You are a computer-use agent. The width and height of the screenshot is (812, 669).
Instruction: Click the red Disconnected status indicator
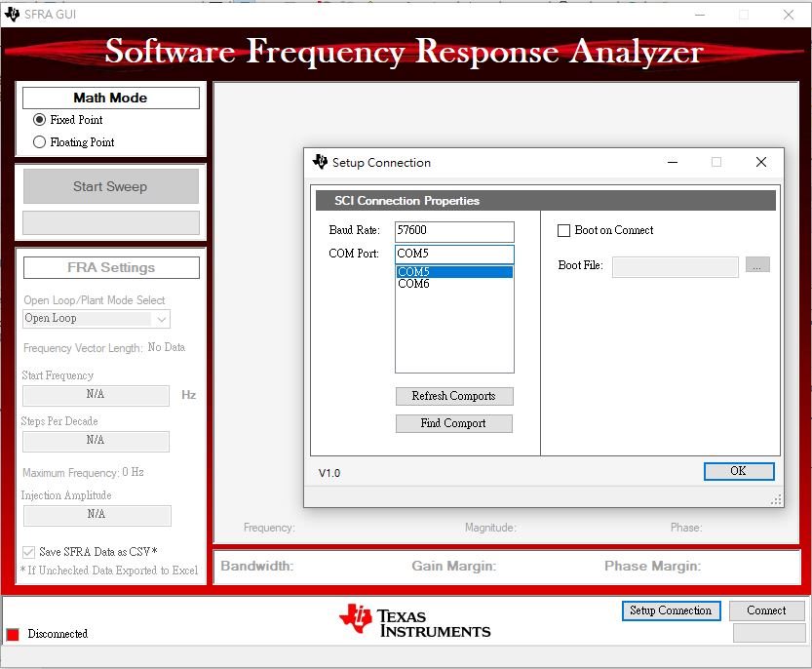point(13,634)
